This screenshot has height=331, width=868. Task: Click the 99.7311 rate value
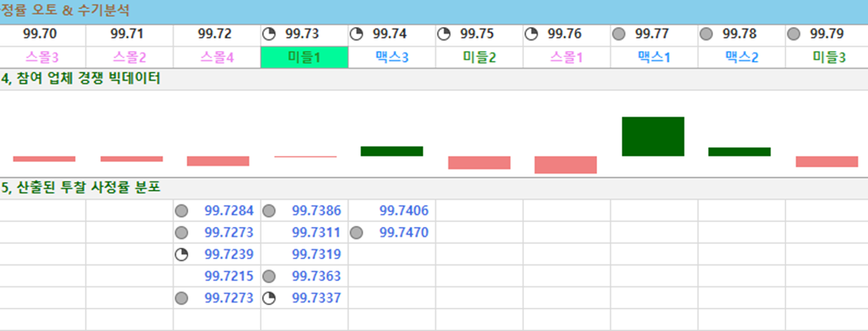click(316, 232)
